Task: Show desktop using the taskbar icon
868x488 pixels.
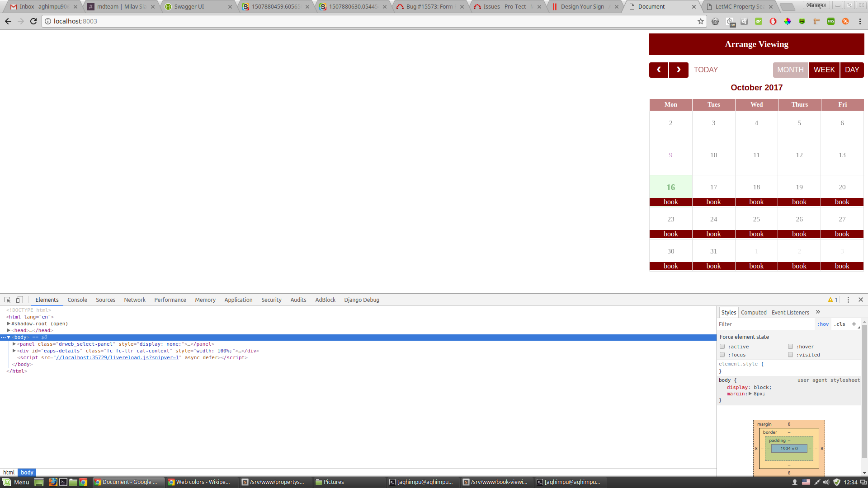Action: coord(39,482)
